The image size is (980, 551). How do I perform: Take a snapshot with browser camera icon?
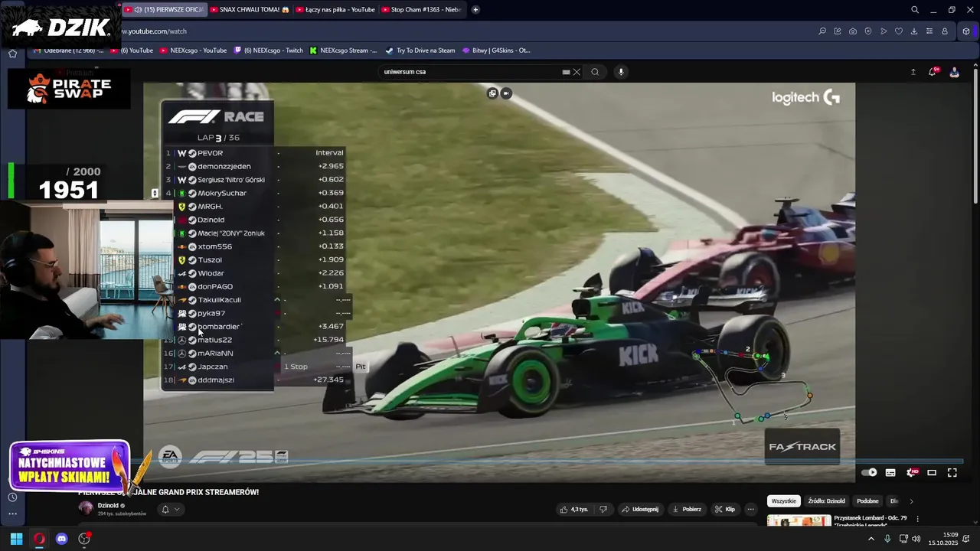coord(853,31)
